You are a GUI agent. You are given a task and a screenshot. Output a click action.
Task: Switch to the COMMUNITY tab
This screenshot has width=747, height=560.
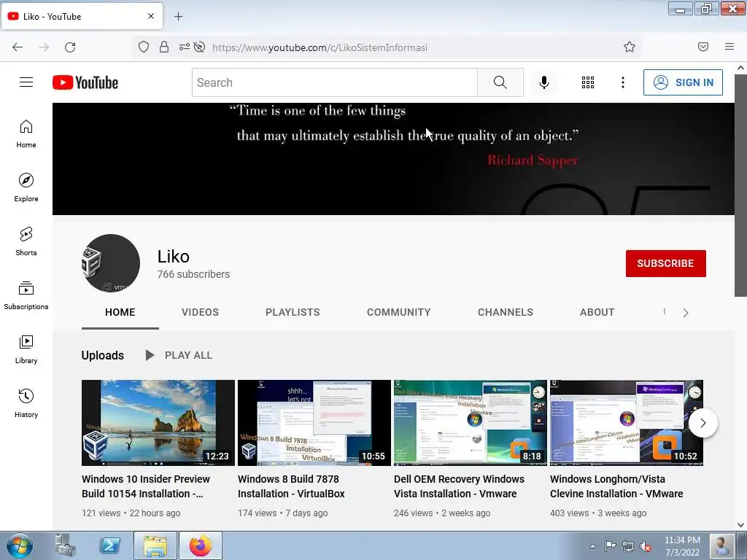coord(399,312)
